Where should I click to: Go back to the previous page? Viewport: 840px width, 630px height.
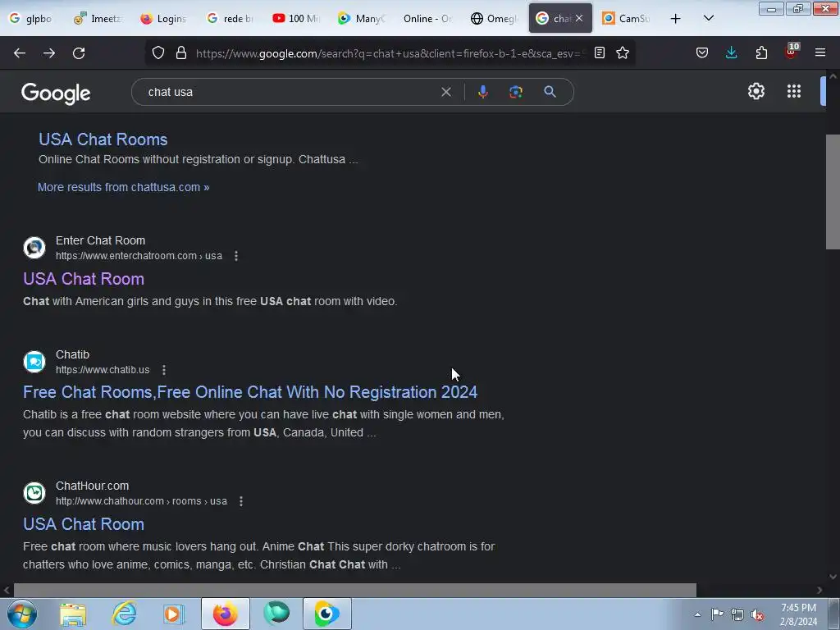[20, 53]
